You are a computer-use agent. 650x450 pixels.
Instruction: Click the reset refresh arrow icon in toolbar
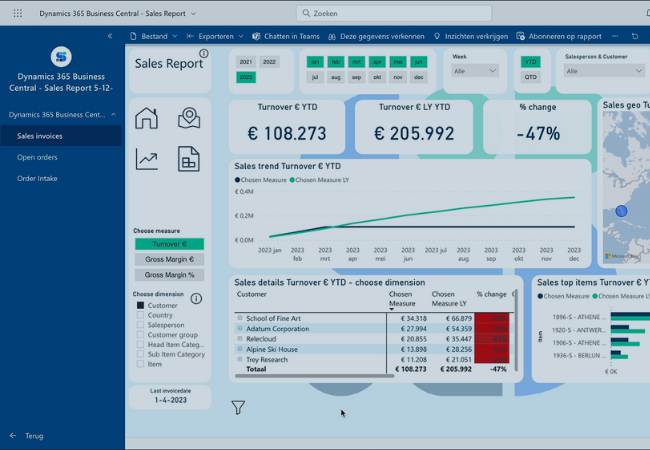pos(635,36)
